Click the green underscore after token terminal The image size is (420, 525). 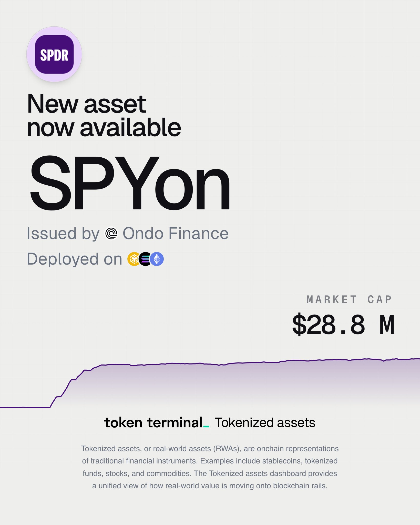pyautogui.click(x=206, y=427)
